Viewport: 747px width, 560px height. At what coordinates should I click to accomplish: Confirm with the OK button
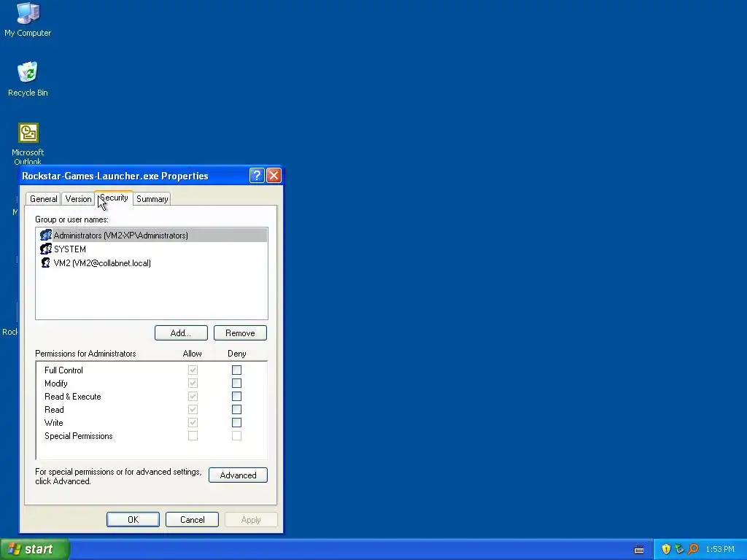tap(133, 519)
